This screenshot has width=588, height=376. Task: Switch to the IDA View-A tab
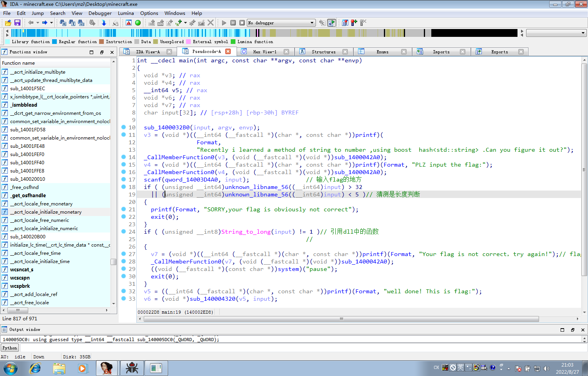pyautogui.click(x=148, y=52)
